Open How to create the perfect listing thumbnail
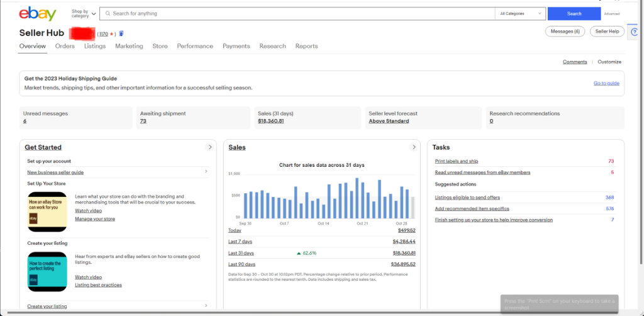 point(47,271)
